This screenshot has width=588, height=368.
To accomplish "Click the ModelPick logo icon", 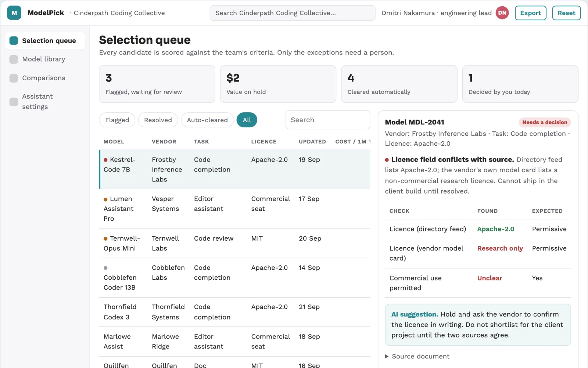I will (x=14, y=13).
